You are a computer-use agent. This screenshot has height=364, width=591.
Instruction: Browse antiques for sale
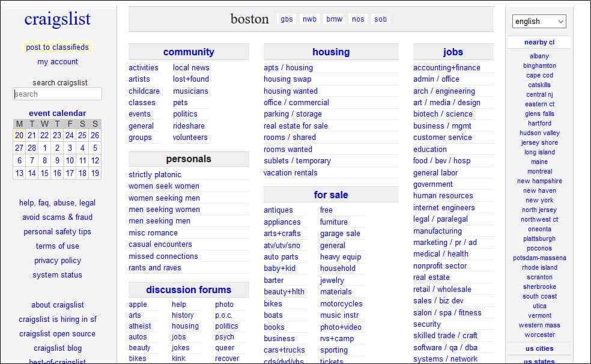pyautogui.click(x=278, y=210)
